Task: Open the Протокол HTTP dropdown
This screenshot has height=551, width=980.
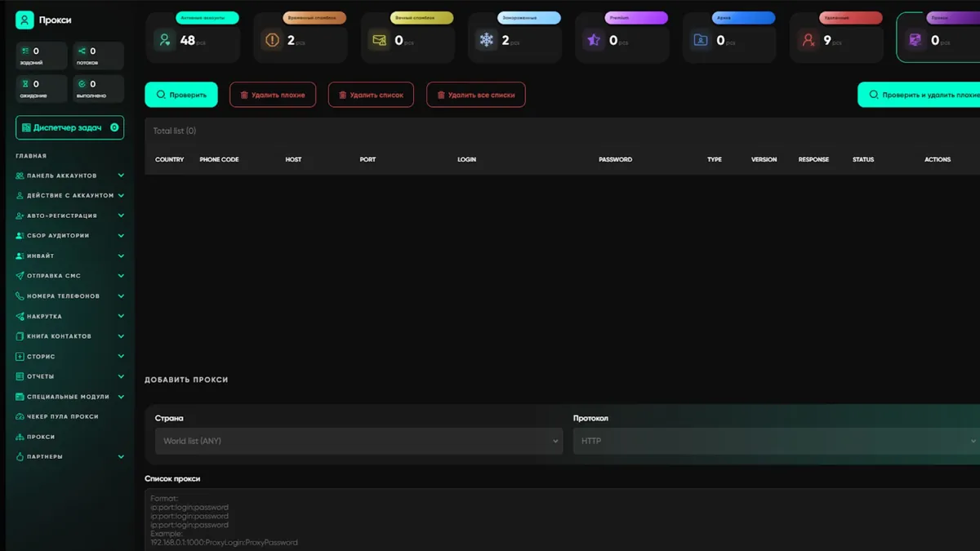Action: 776,441
